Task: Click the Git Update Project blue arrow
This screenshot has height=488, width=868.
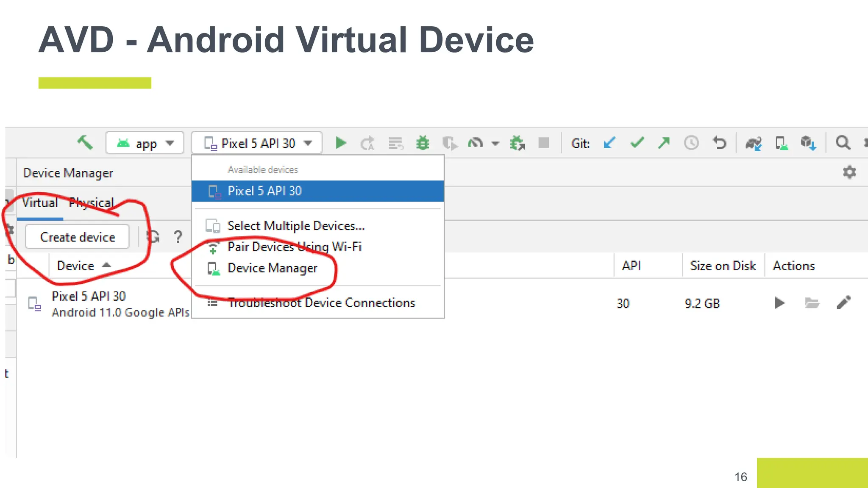Action: point(609,143)
